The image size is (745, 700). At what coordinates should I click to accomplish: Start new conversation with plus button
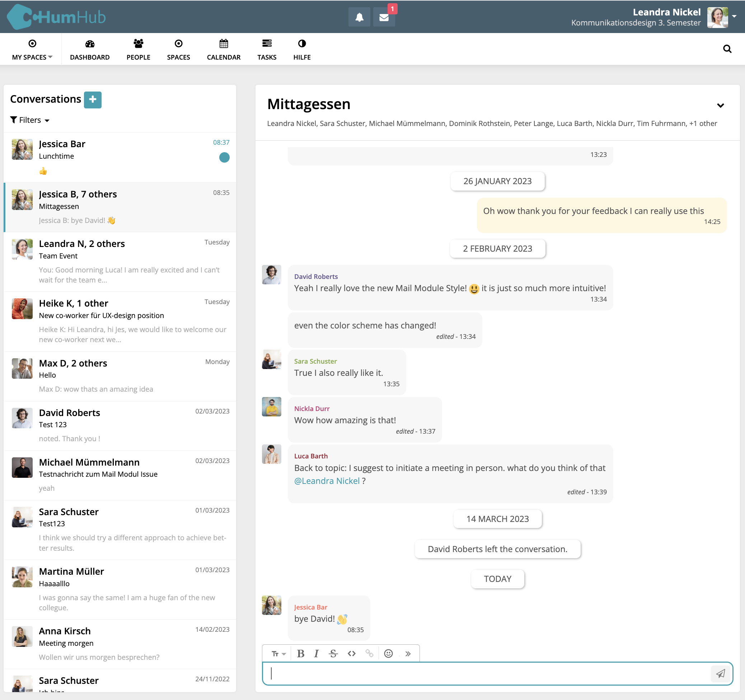(93, 99)
